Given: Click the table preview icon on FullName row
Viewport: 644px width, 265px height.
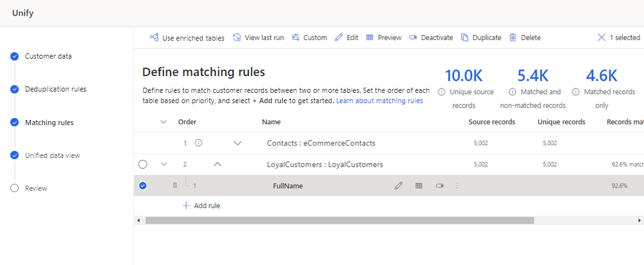Looking at the screenshot, I should pos(419,186).
